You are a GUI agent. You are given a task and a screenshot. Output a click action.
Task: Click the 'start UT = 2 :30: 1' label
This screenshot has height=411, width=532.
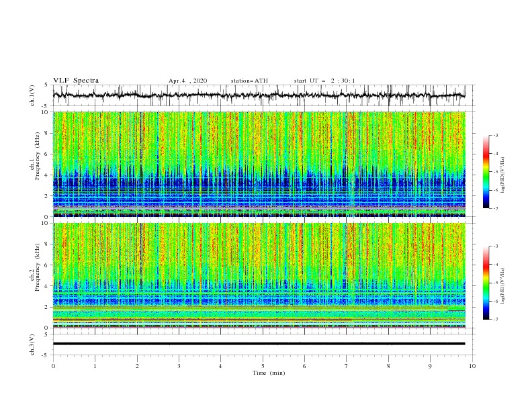pyautogui.click(x=324, y=81)
